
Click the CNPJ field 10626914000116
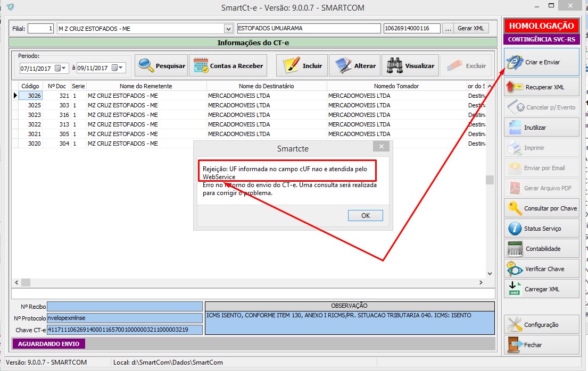point(412,28)
